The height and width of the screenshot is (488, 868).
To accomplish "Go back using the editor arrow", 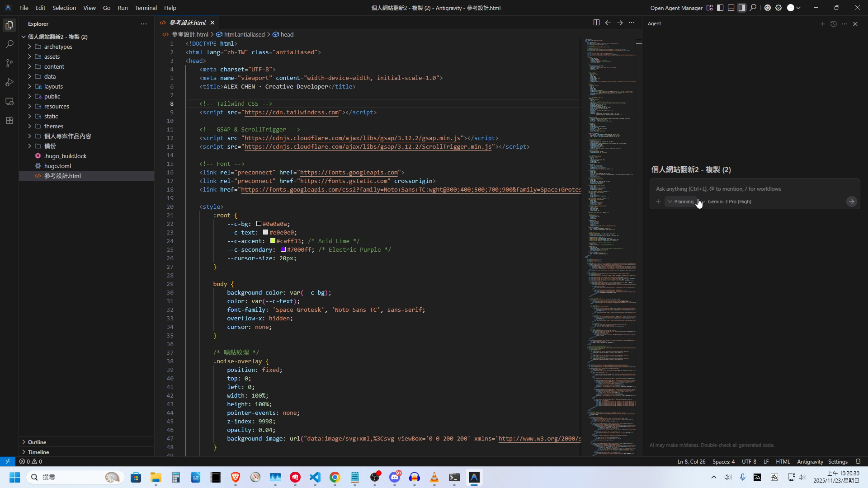I will coord(608,23).
